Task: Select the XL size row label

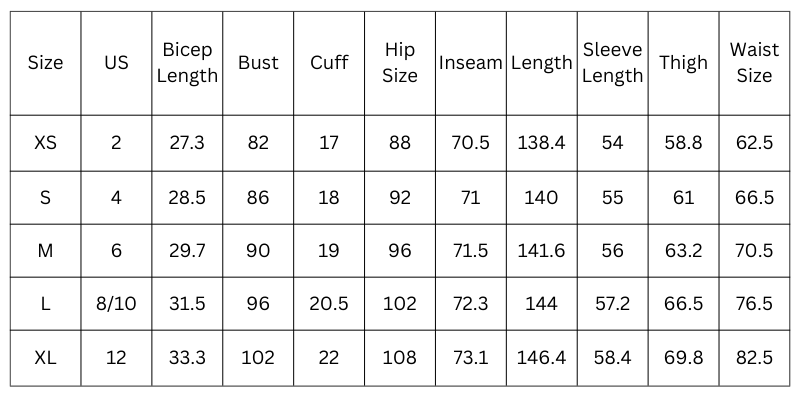Action: [45, 357]
